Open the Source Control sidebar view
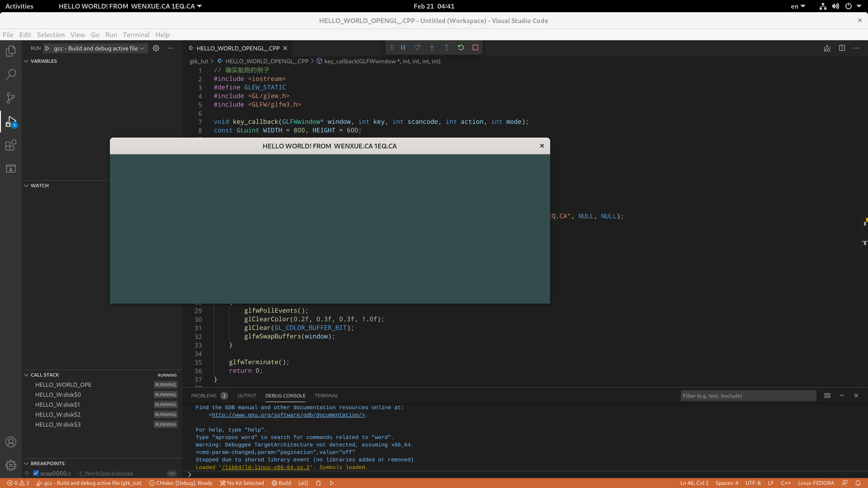Viewport: 868px width, 488px height. click(x=10, y=98)
